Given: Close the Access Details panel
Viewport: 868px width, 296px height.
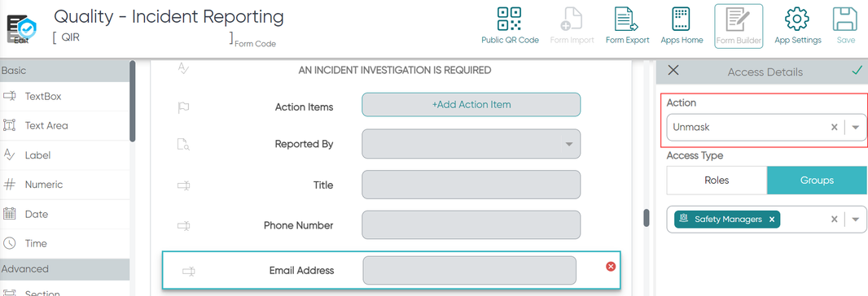Looking at the screenshot, I should click(673, 70).
